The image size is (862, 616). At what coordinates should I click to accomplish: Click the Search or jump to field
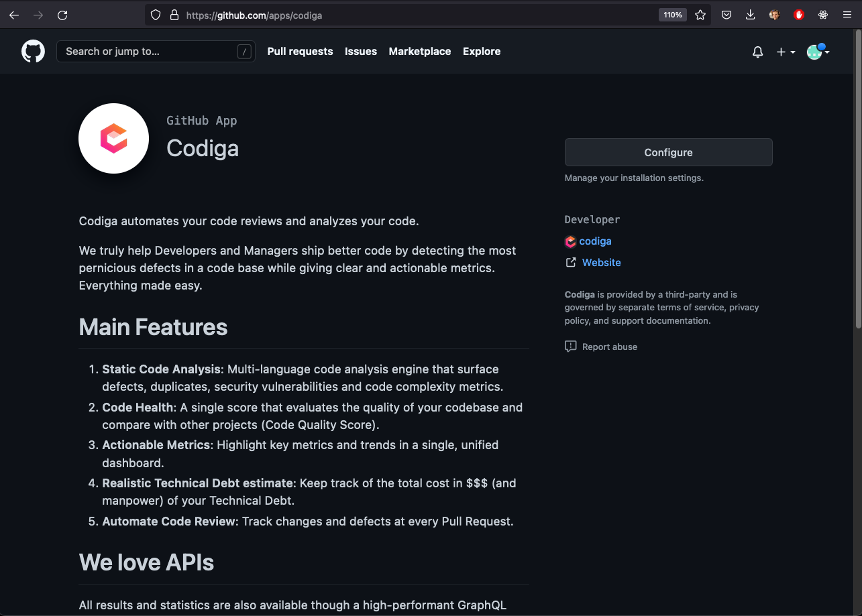click(156, 52)
